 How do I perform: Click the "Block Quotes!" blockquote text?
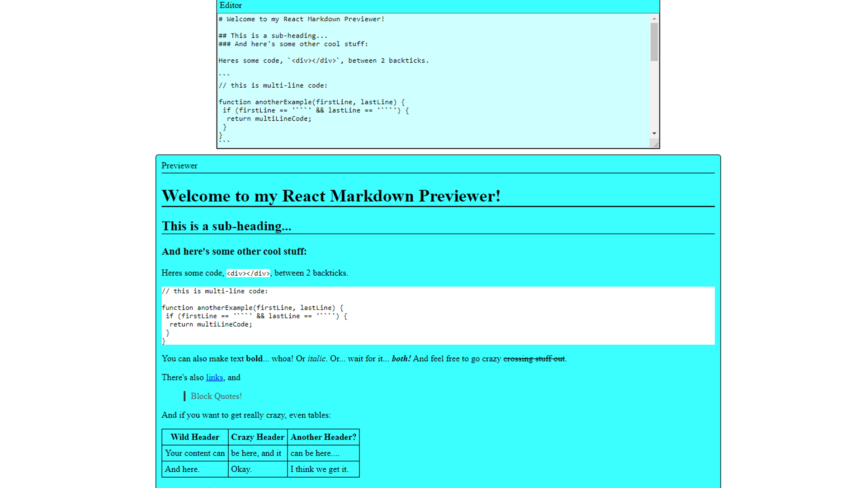216,396
